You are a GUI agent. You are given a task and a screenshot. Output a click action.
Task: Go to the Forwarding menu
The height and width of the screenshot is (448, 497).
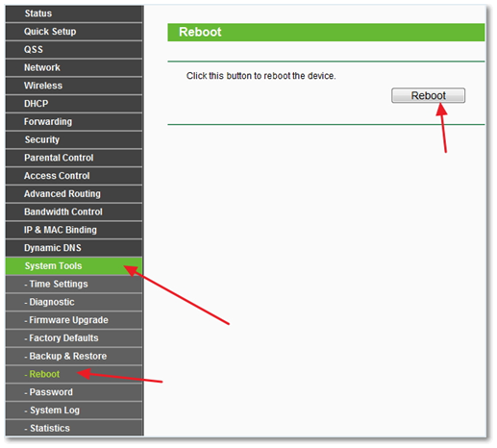[x=74, y=121]
